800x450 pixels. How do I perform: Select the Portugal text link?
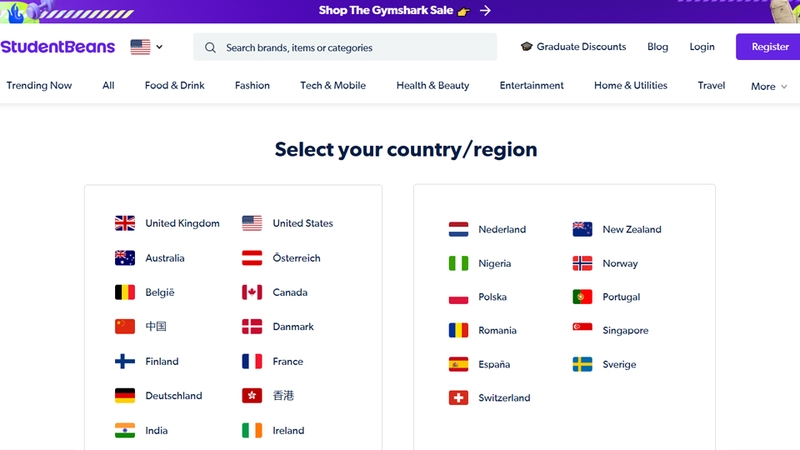click(x=621, y=297)
